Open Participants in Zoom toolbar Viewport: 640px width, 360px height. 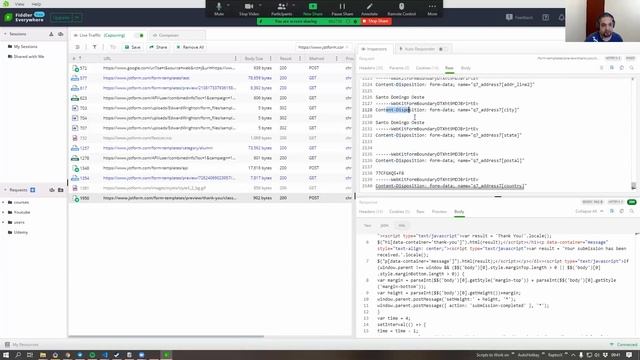282,9
